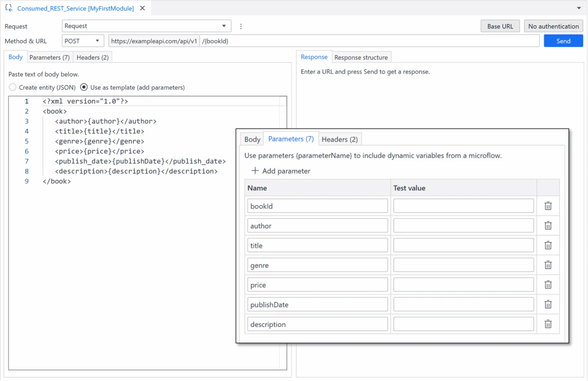Image resolution: width=588 pixels, height=381 pixels.
Task: Select Headers (2) tab in popup panel
Action: [340, 139]
